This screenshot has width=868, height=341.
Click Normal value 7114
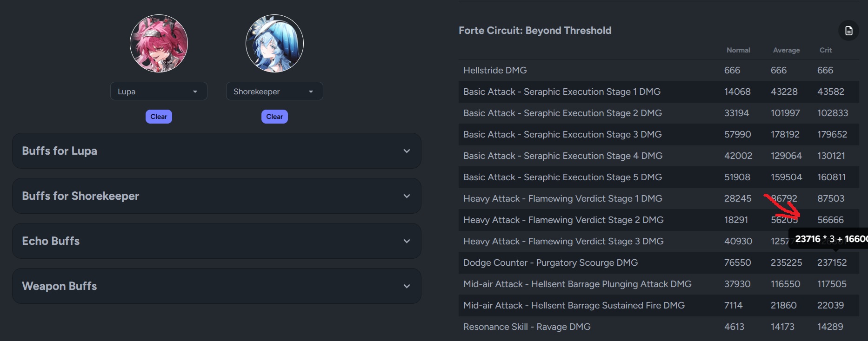pyautogui.click(x=734, y=305)
